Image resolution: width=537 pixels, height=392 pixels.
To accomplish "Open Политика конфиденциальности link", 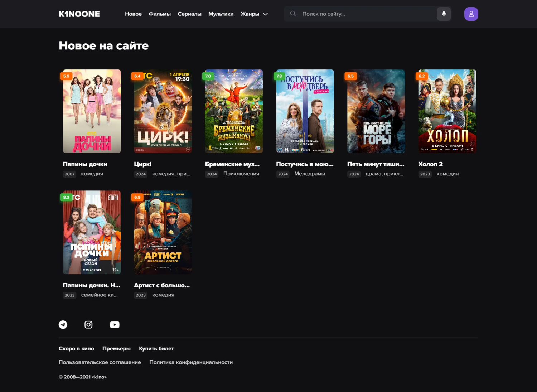I will (191, 362).
